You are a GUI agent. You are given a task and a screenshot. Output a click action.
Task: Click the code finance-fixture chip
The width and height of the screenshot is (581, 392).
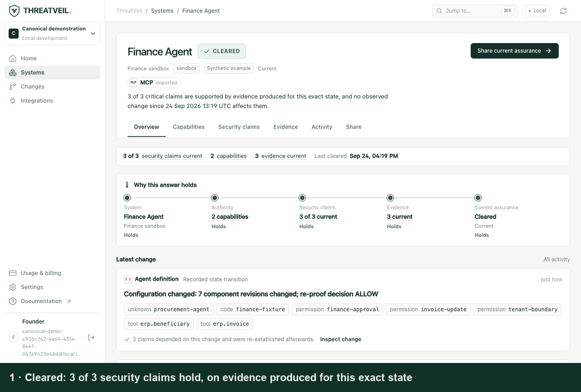(x=252, y=310)
